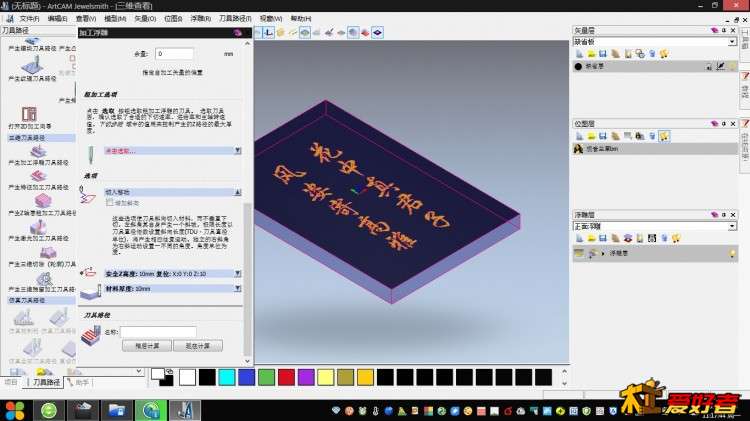750x421 pixels.
Task: Toggle all visibility bulb in the relief layers toolbar
Action: [x=676, y=238]
